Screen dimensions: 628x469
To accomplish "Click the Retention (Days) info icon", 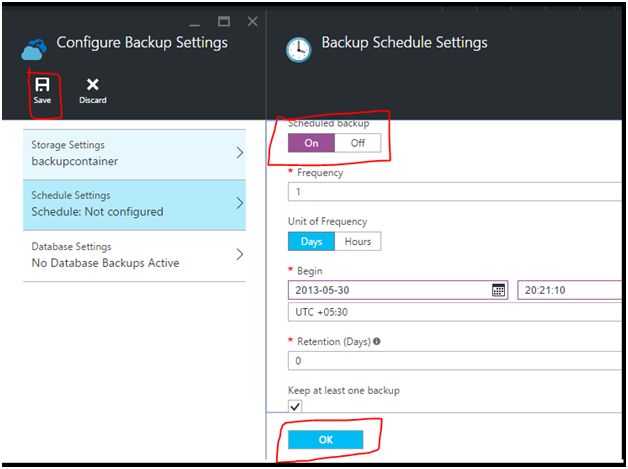I will [x=376, y=341].
